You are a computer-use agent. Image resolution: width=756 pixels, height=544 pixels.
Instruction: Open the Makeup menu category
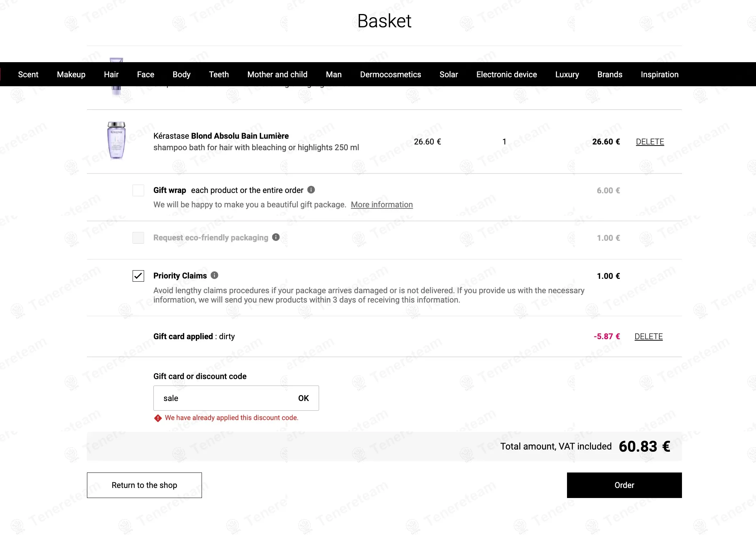point(71,74)
